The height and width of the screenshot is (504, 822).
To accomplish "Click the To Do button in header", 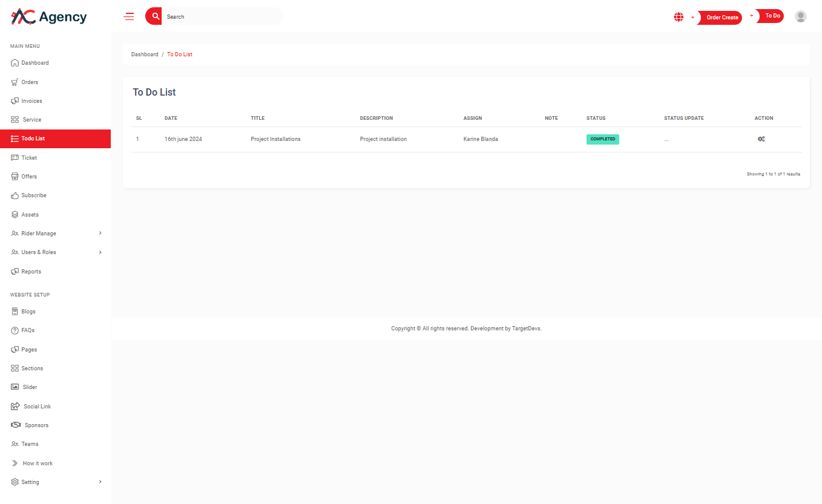I will pyautogui.click(x=772, y=16).
